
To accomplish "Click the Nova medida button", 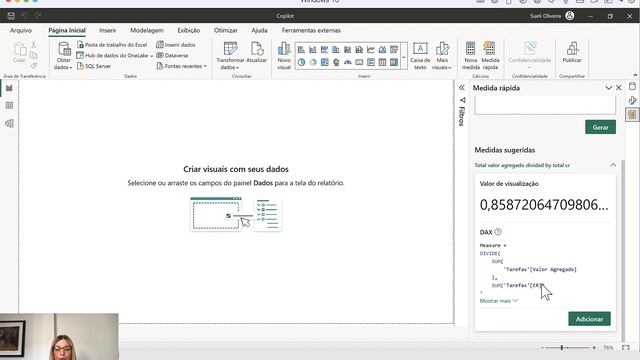I will coord(471,56).
